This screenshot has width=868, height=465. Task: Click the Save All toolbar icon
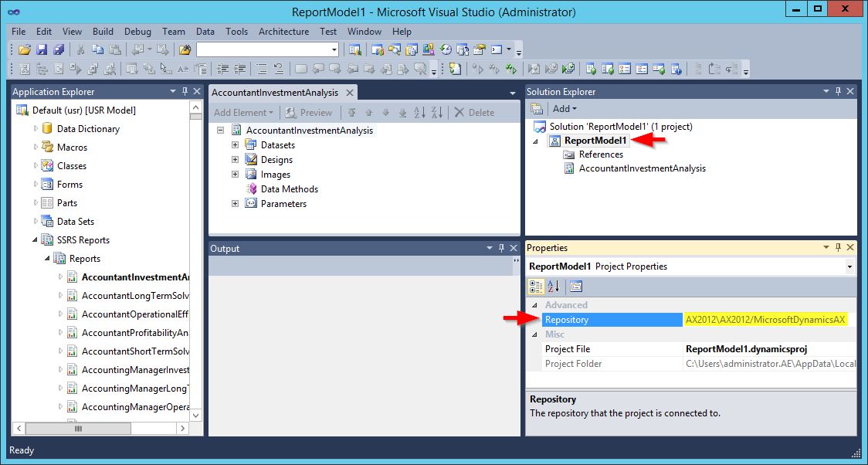[59, 49]
